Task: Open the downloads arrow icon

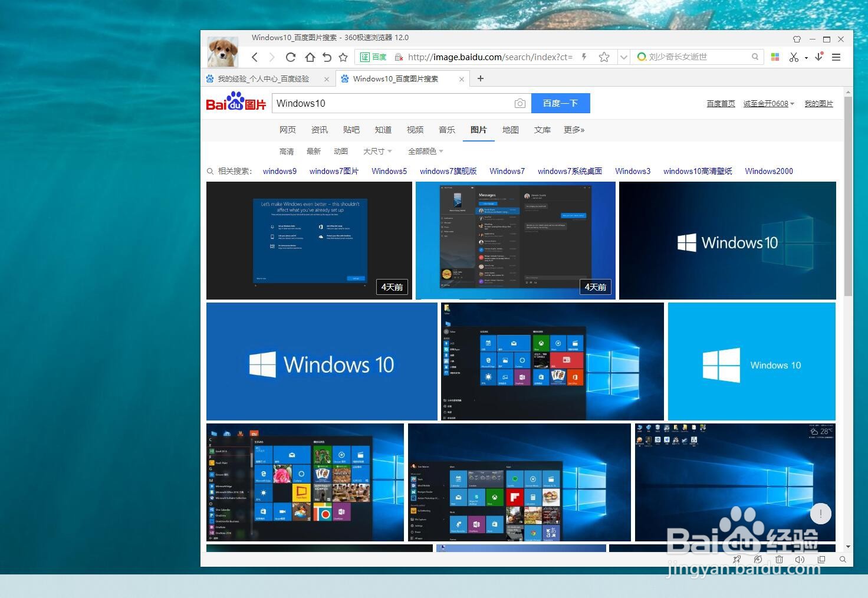Action: click(819, 57)
